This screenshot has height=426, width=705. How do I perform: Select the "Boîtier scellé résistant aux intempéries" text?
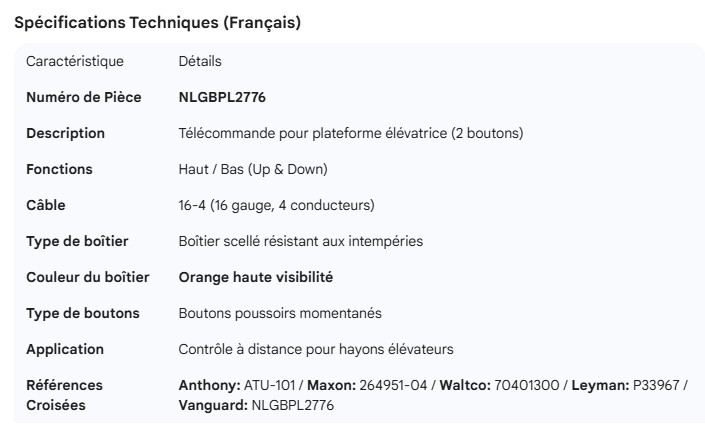[x=301, y=242]
